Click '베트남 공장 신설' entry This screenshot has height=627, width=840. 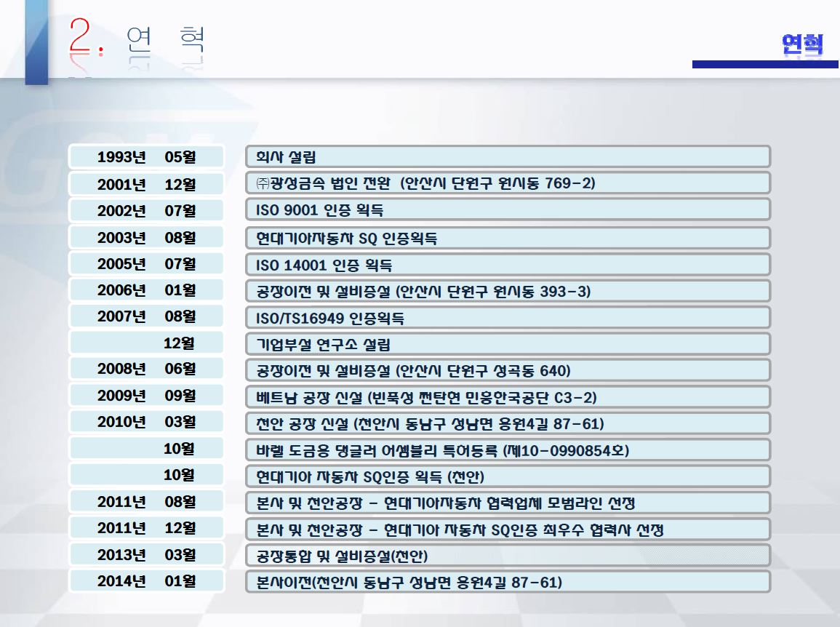[x=508, y=397]
